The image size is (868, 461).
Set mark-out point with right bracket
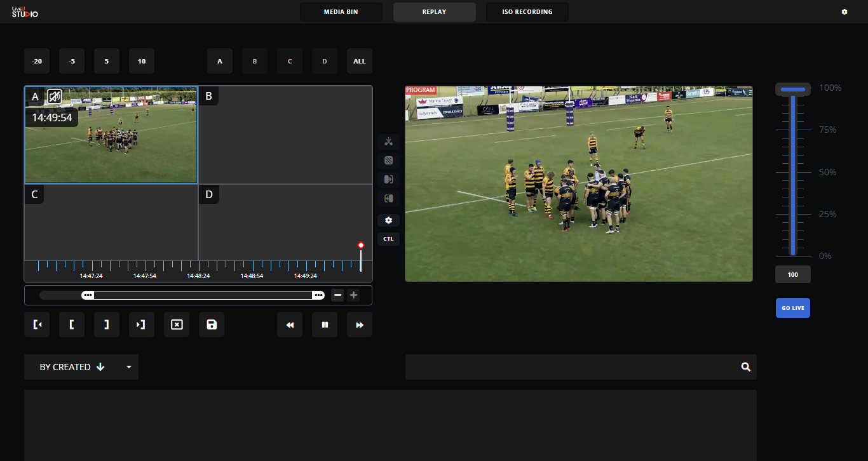click(x=107, y=324)
